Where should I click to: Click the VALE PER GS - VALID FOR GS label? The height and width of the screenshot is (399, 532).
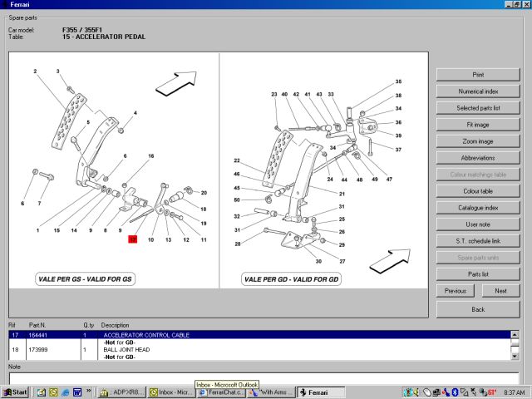click(85, 279)
